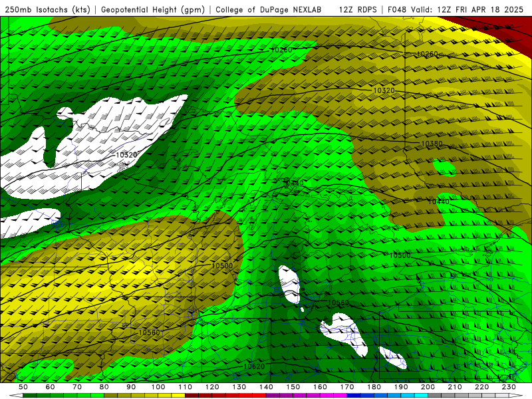This screenshot has height=399, width=532.
Task: Click the 170 value on the color scale
Action: coord(347,387)
